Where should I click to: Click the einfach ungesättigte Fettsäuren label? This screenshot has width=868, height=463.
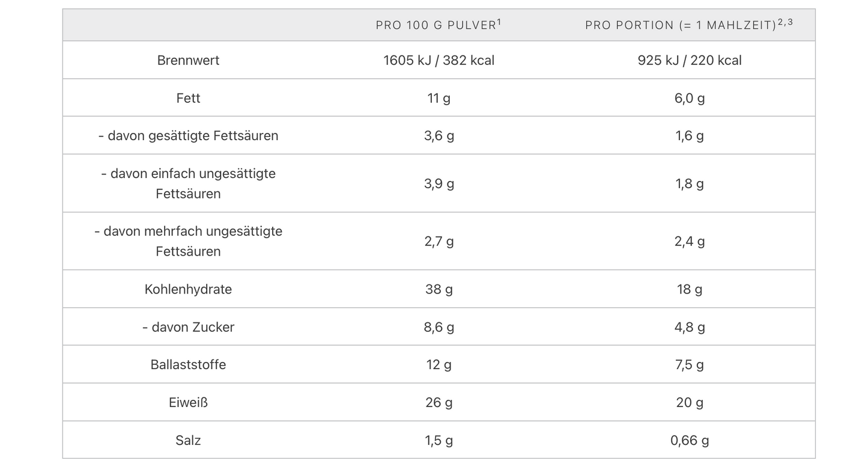188,183
